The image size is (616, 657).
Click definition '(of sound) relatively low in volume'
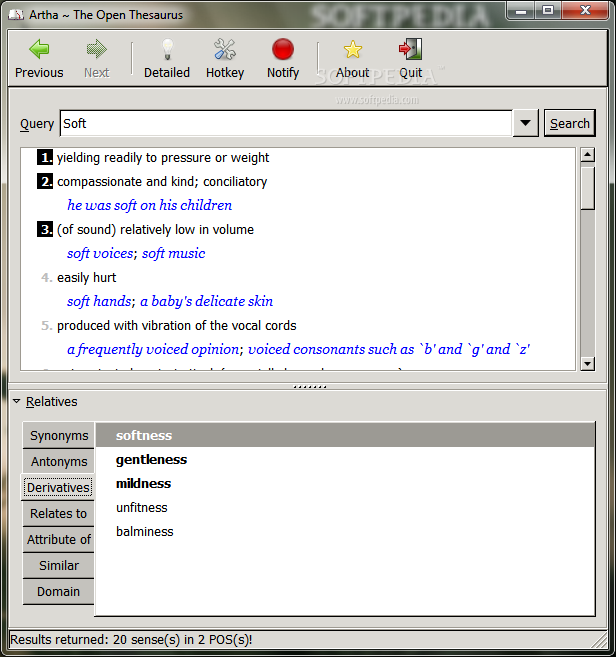155,230
